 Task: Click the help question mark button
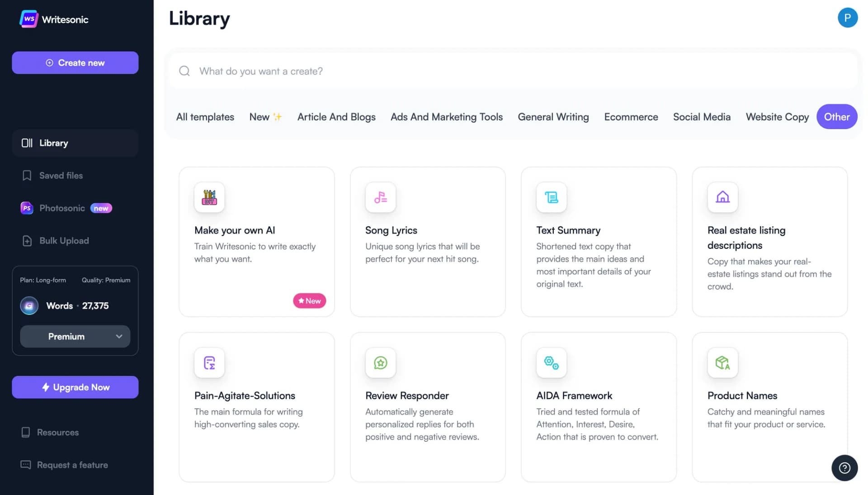pos(845,467)
